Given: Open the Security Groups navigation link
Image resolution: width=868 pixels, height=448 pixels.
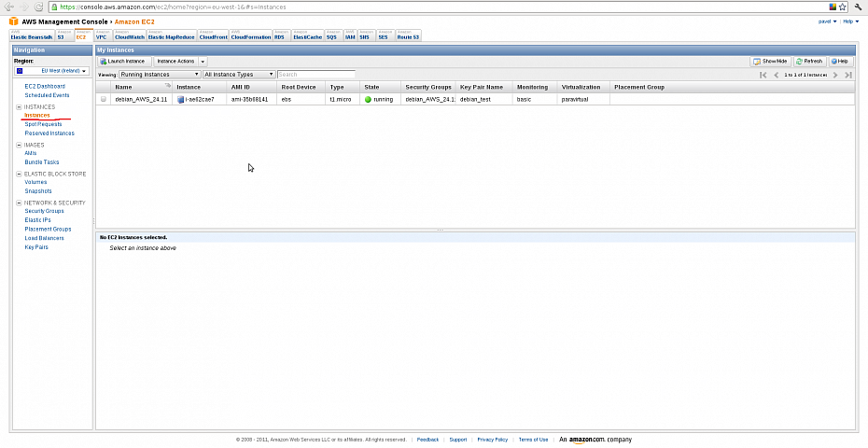Looking at the screenshot, I should pyautogui.click(x=44, y=211).
